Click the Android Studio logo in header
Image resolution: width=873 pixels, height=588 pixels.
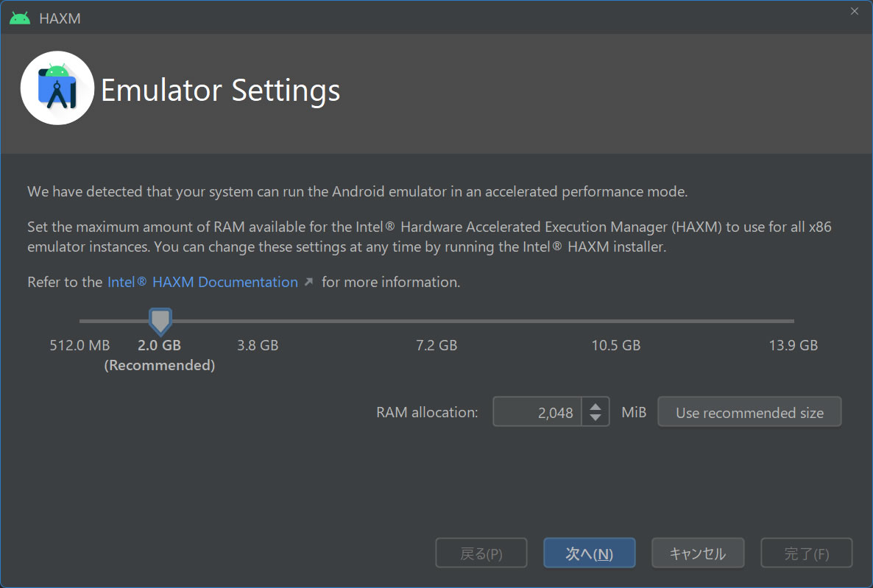pos(57,88)
